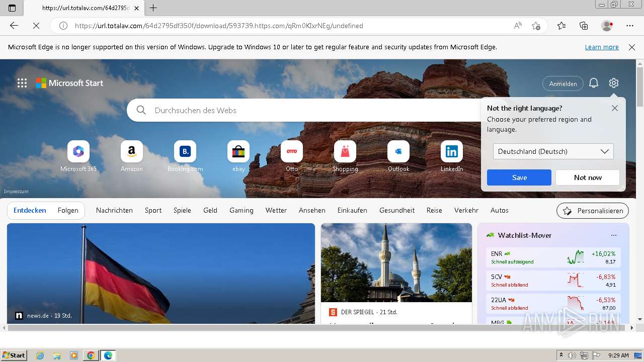Open the Geld category
644x362 pixels.
(210, 211)
